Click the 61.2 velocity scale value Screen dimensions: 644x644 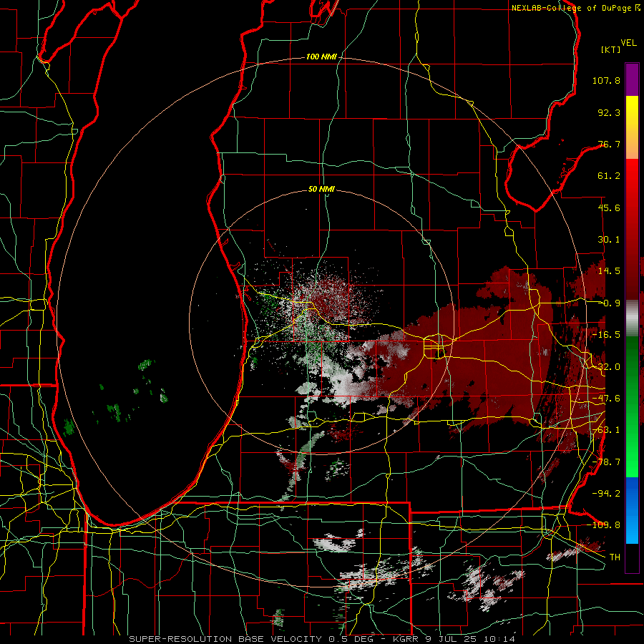[x=609, y=176]
